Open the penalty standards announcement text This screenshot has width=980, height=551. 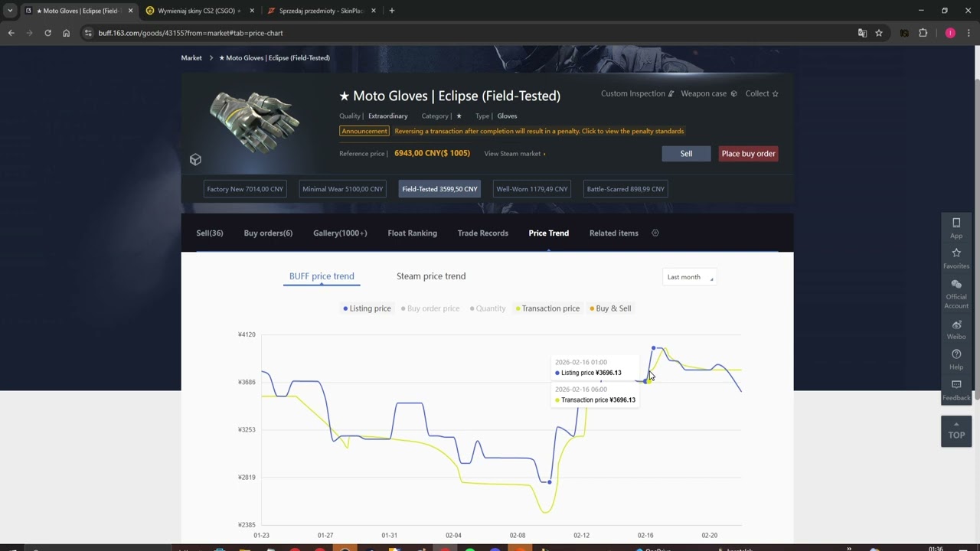(x=539, y=131)
